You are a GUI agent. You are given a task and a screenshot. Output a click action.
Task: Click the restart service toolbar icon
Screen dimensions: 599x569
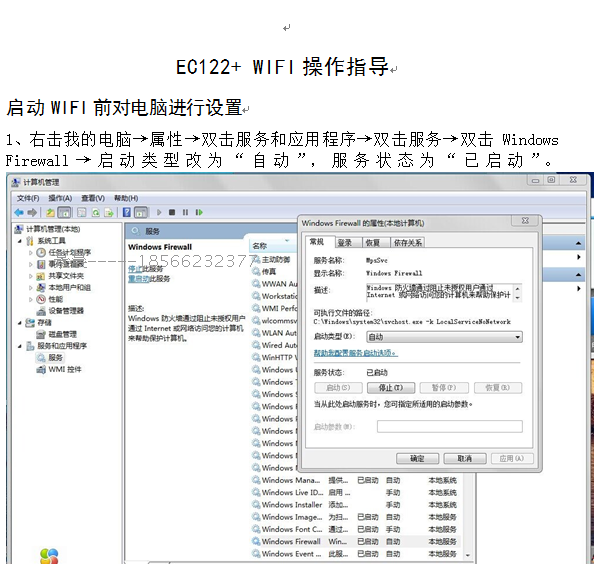tap(199, 212)
